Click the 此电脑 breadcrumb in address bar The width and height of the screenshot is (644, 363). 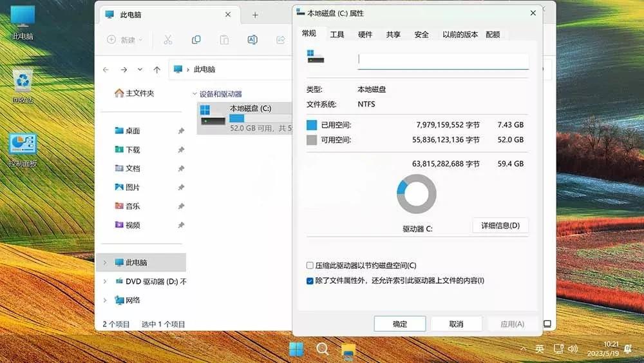[x=205, y=70]
